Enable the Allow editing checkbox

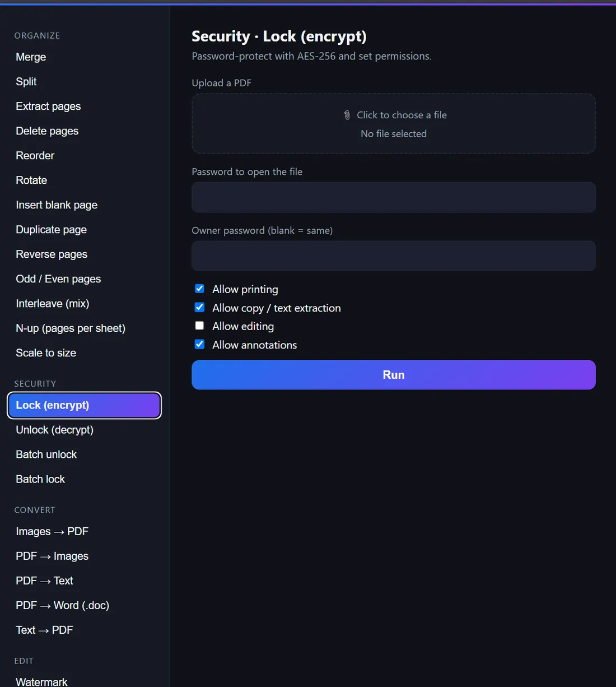pos(199,326)
